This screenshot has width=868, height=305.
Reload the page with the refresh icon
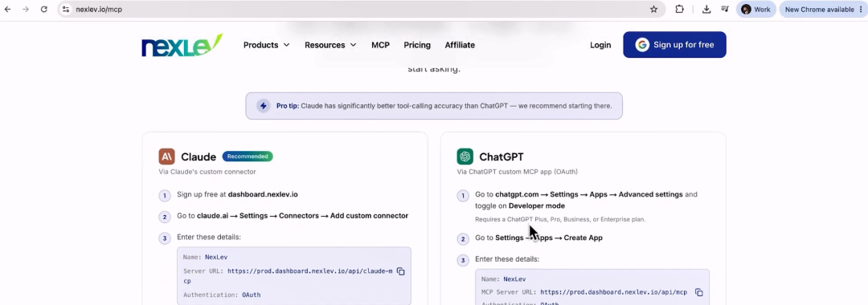[x=43, y=10]
